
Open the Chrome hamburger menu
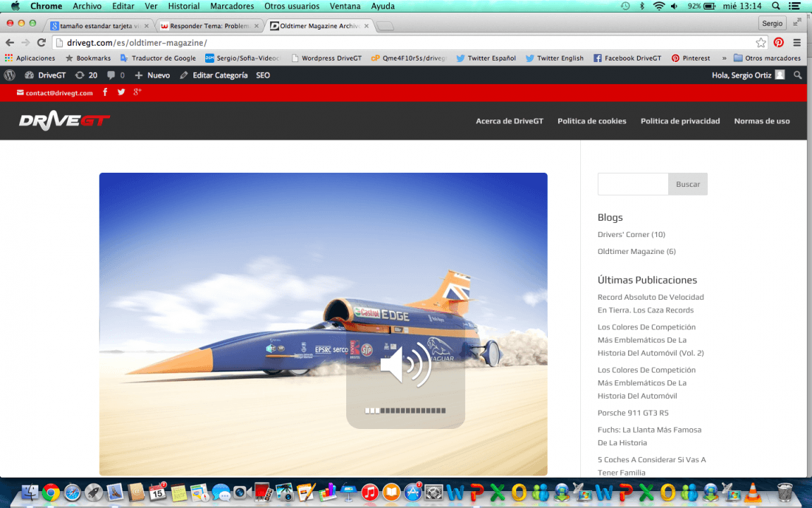[797, 43]
